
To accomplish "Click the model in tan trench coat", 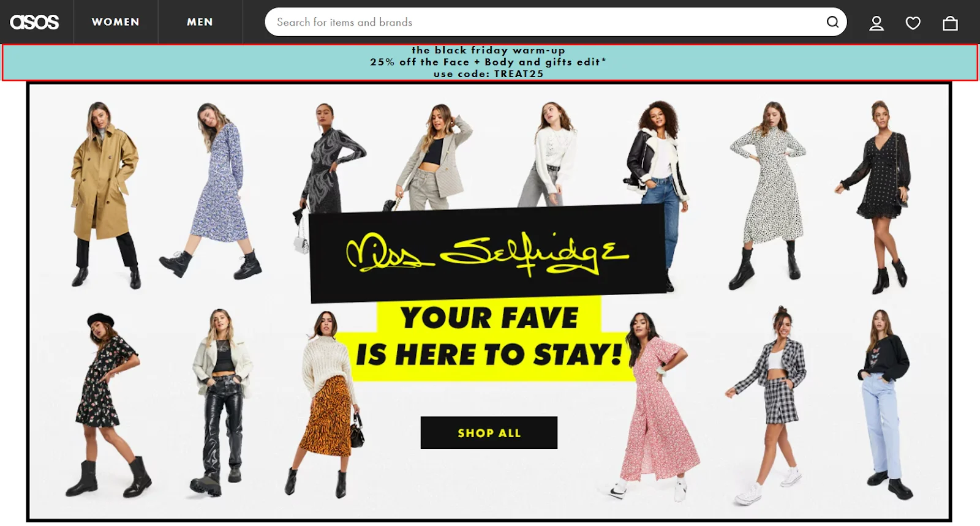I will pyautogui.click(x=104, y=195).
